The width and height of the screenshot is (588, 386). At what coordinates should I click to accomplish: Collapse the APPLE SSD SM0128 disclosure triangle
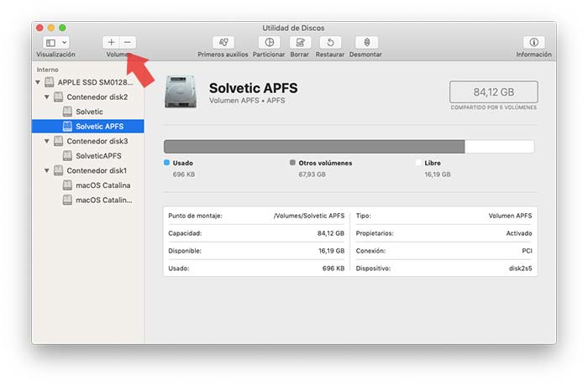point(38,82)
